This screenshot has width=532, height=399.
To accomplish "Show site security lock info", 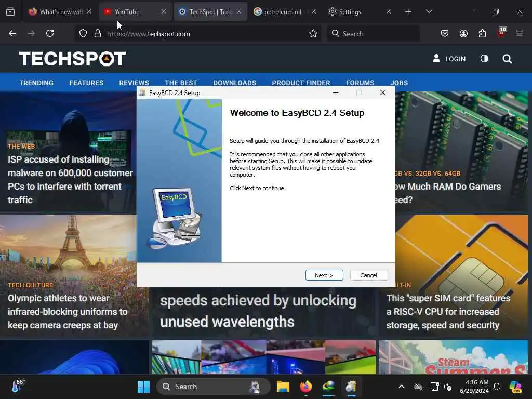I will pyautogui.click(x=98, y=34).
